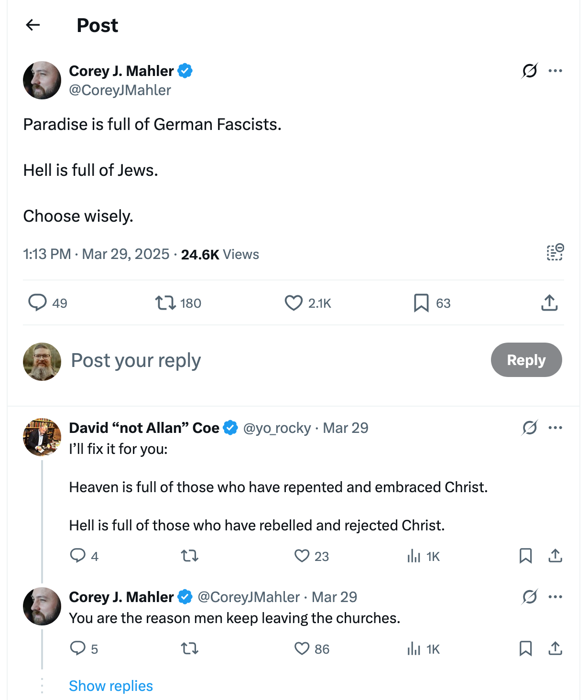This screenshot has height=700, width=588.
Task: Repost the main post with 180 reposts
Action: point(165,303)
